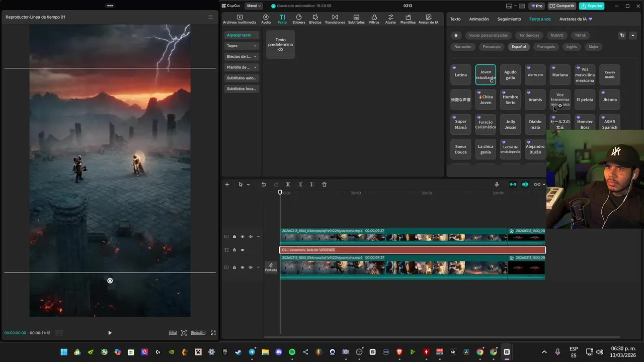Viewport: 644px width, 362px height.
Task: Choose the Hombre Serio voice
Action: click(x=510, y=100)
